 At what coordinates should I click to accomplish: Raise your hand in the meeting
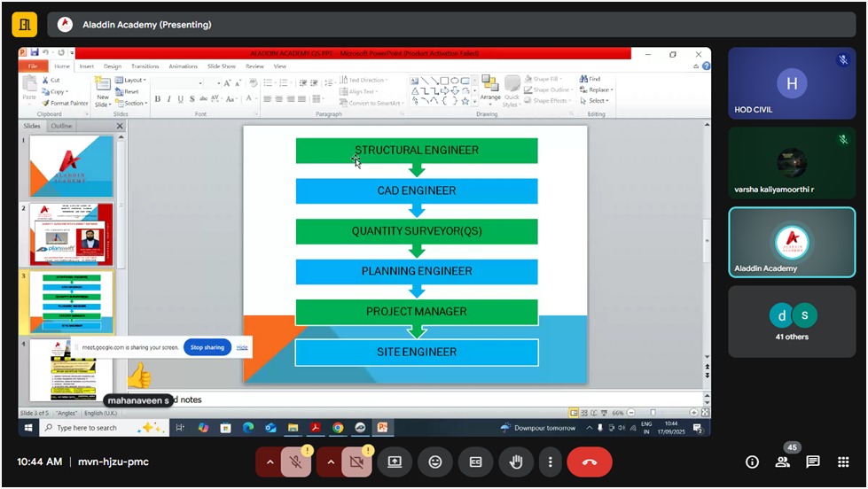click(x=515, y=462)
